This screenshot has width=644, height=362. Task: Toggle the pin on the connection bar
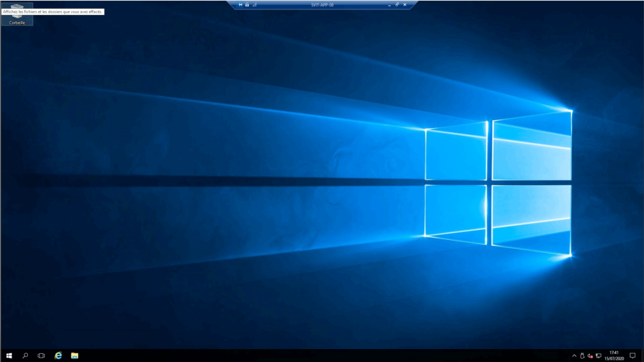(240, 5)
